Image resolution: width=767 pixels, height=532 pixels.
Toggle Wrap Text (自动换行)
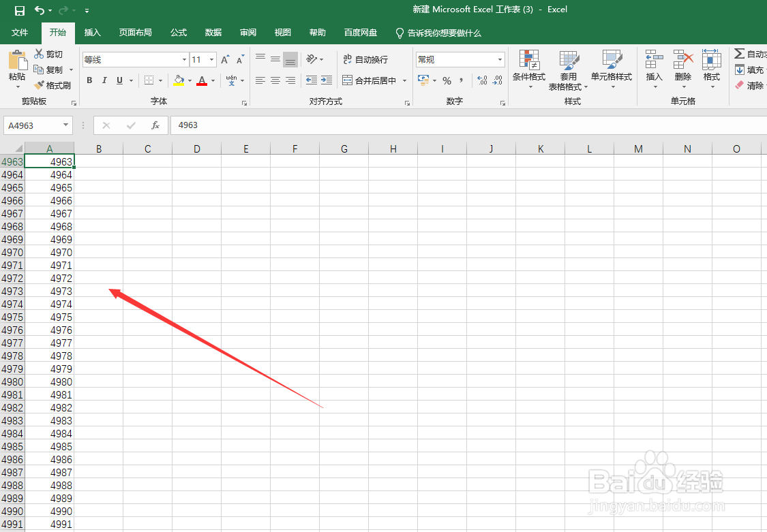[365, 59]
